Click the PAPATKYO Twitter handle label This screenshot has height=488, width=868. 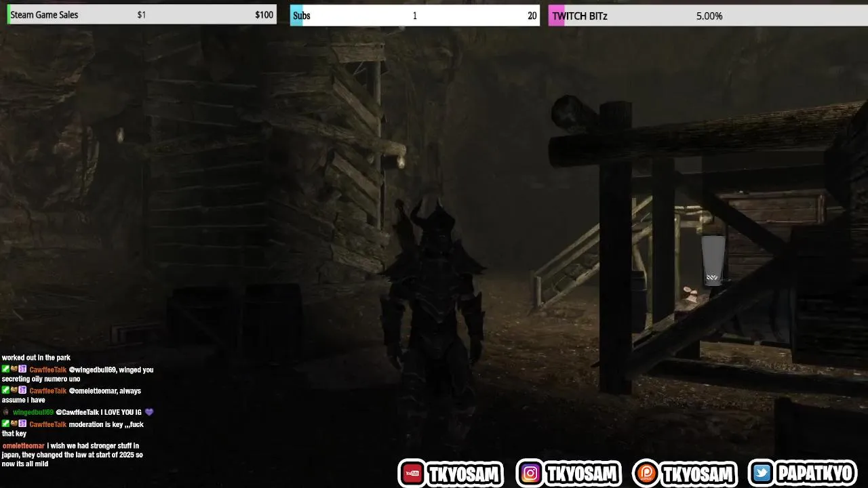[x=814, y=474]
